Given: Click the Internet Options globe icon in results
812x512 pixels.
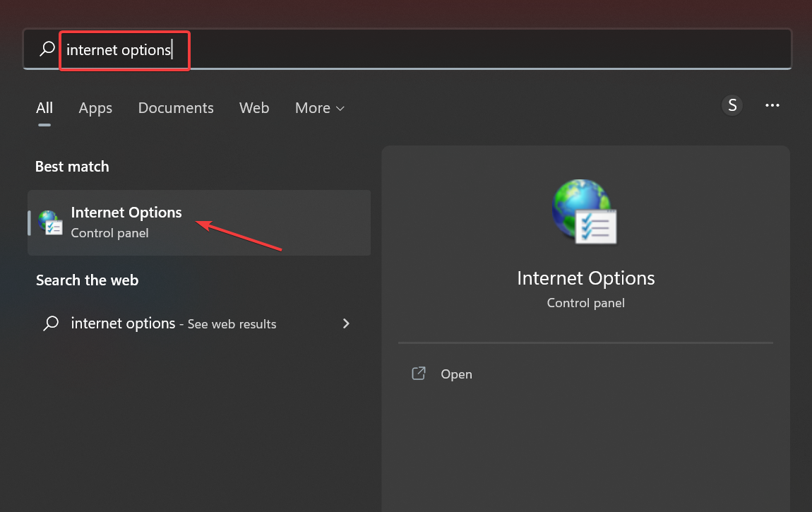Looking at the screenshot, I should [x=50, y=222].
